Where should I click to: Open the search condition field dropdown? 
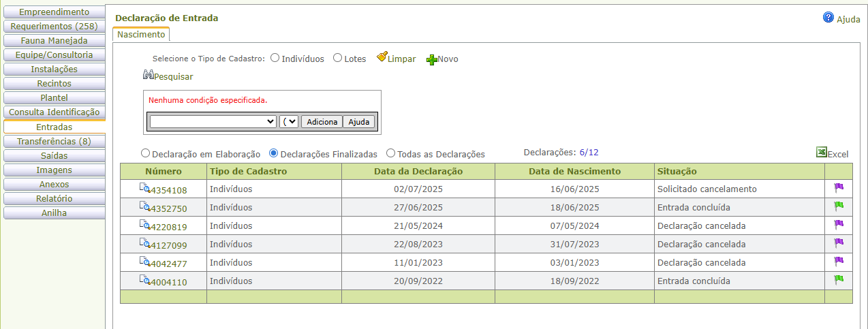click(x=213, y=122)
